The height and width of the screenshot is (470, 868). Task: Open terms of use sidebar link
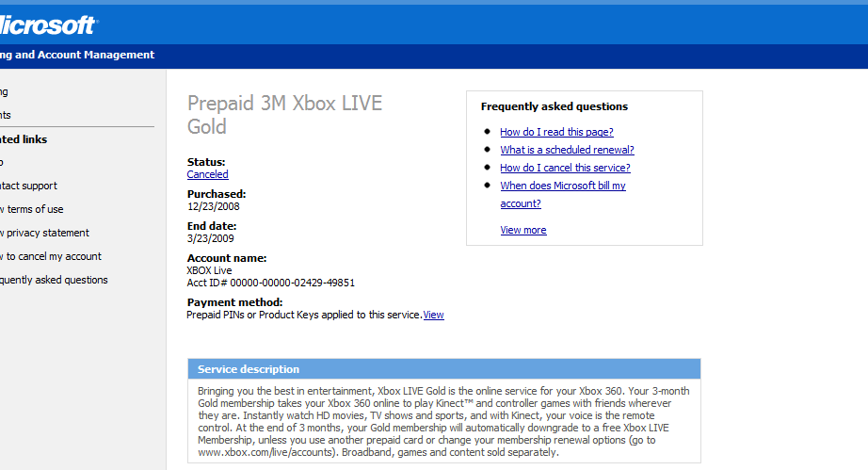(32, 209)
